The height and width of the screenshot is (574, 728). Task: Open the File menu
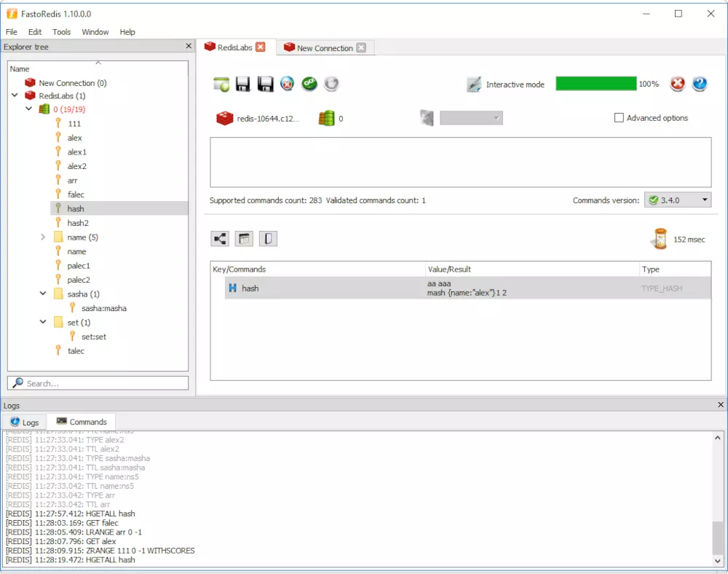click(12, 32)
